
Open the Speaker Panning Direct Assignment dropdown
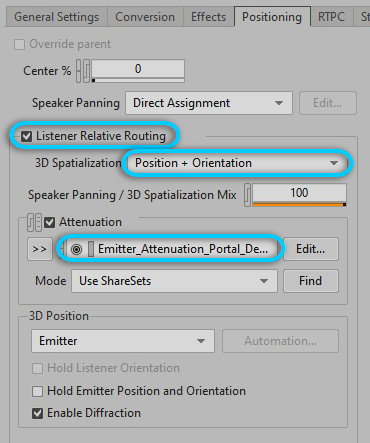(x=209, y=103)
